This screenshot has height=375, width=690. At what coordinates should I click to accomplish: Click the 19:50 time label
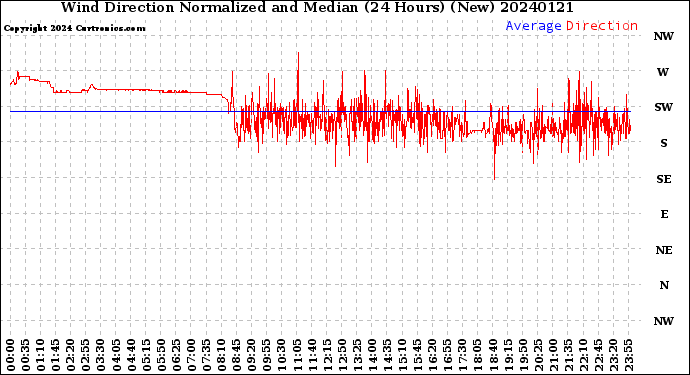pyautogui.click(x=523, y=355)
